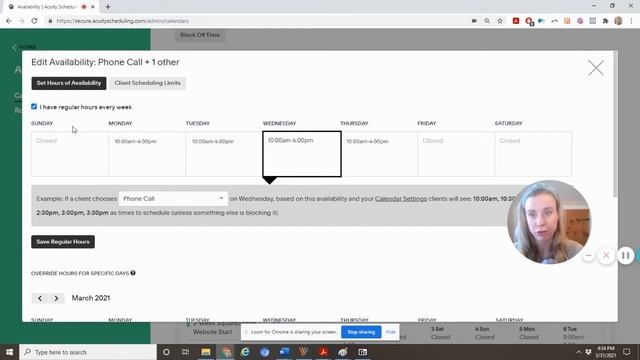
Task: Open the notification center in system tray
Action: point(627,352)
